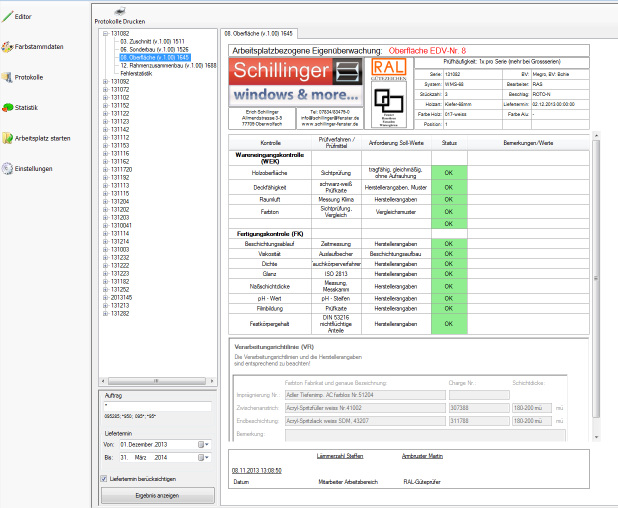618x508 pixels.
Task: Click the Arbeitsplatz starten icon
Action: point(7,138)
